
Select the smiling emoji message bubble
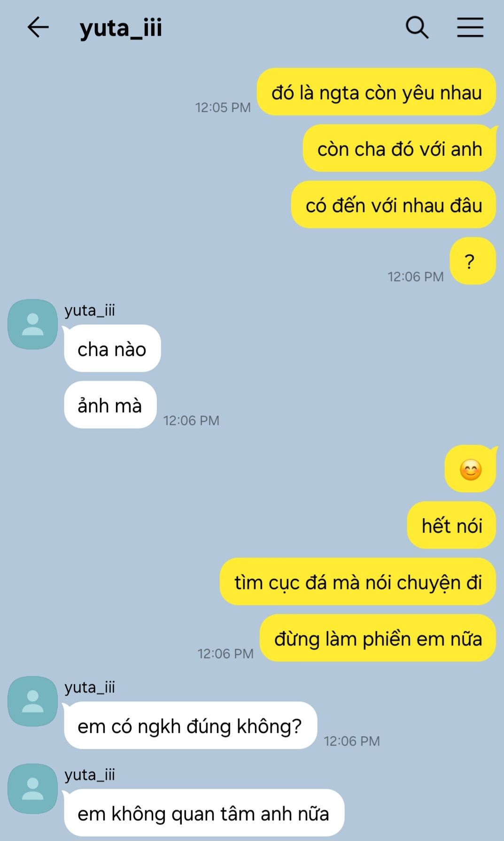471,469
